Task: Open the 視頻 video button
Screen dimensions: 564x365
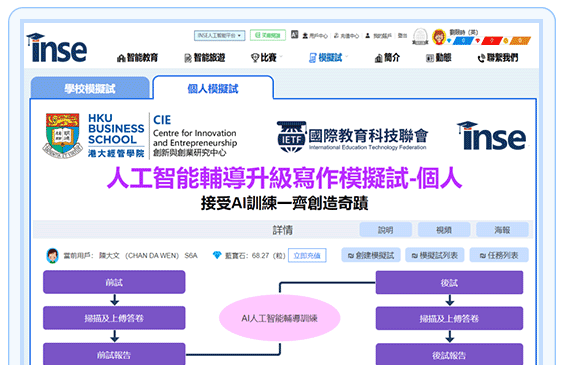Action: (x=444, y=230)
